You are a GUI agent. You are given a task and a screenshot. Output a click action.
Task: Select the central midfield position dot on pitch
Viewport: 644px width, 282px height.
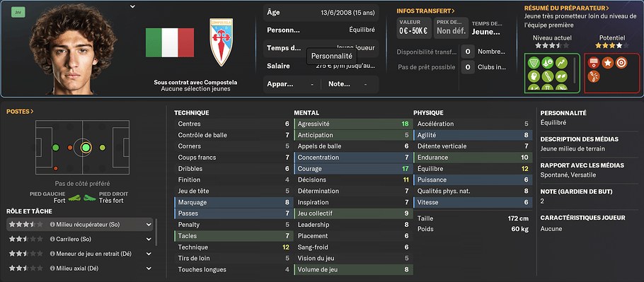click(x=86, y=148)
